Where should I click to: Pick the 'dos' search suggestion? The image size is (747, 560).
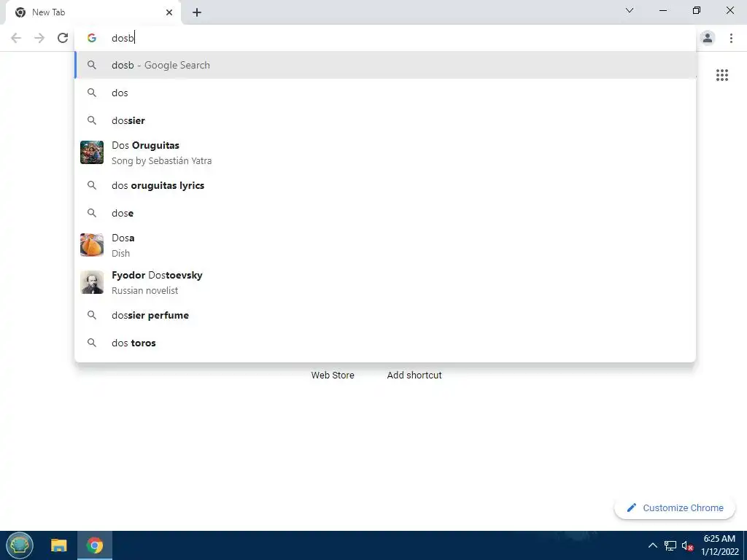click(x=385, y=93)
